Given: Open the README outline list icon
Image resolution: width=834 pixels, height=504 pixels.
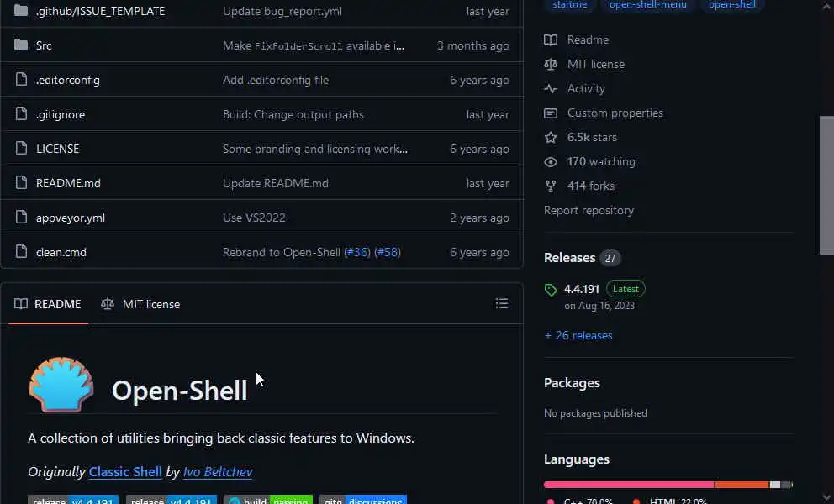Looking at the screenshot, I should (502, 303).
